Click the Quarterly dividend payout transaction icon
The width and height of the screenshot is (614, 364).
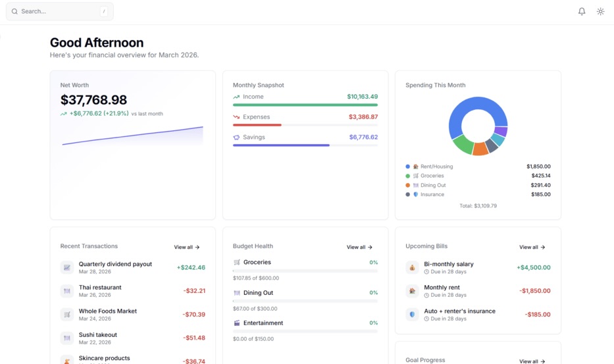pyautogui.click(x=66, y=267)
